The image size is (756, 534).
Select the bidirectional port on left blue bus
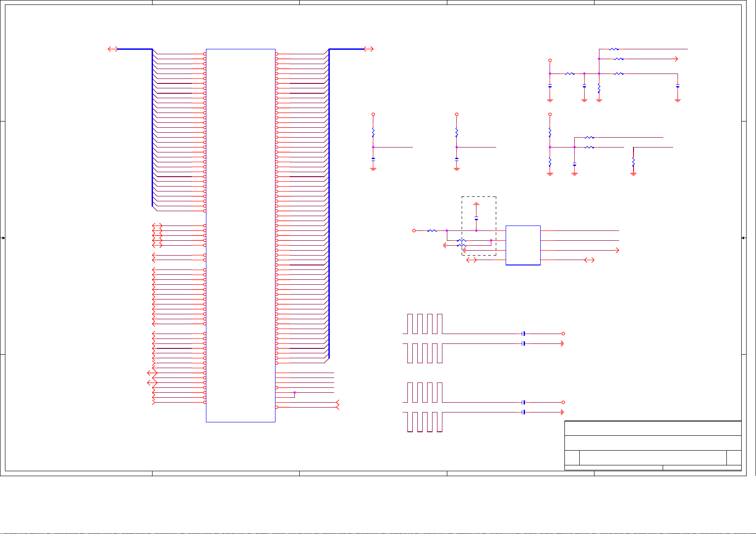pyautogui.click(x=113, y=49)
